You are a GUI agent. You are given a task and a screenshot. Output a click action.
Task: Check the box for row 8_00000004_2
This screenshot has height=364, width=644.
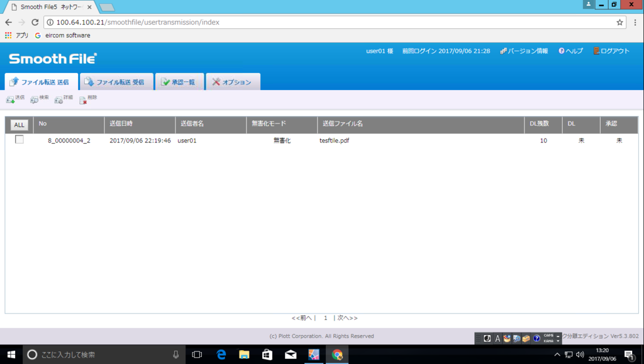point(19,139)
